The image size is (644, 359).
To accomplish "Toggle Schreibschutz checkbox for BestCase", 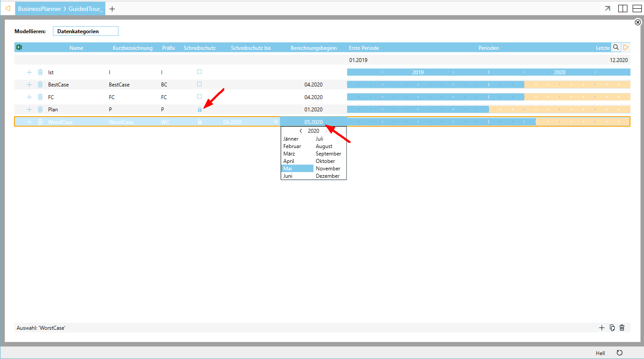I will [199, 84].
